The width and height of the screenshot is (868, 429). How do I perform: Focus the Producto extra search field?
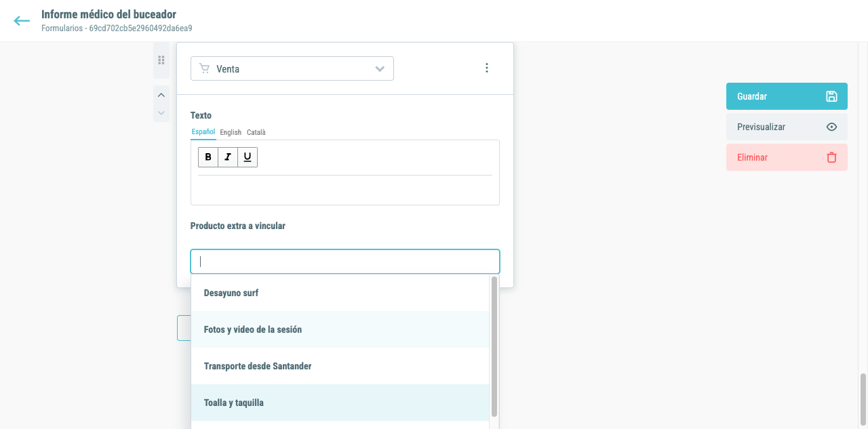click(x=345, y=262)
